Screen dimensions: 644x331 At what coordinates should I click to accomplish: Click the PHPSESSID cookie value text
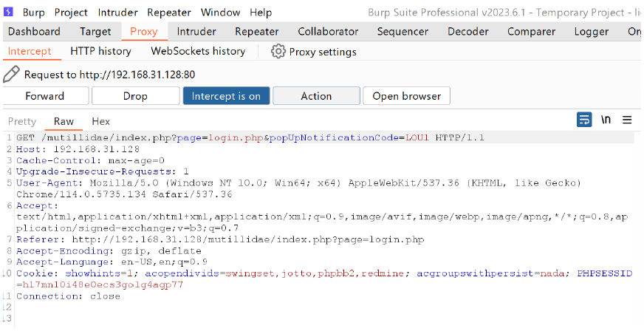pyautogui.click(x=103, y=285)
